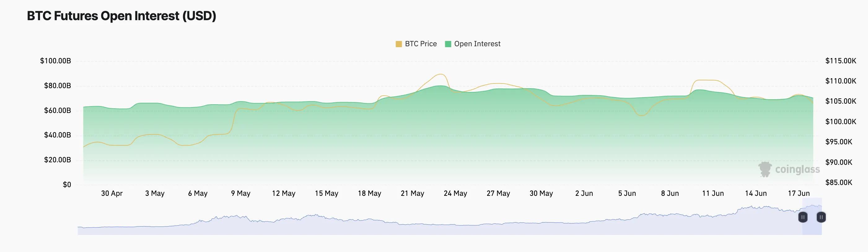The height and width of the screenshot is (252, 868).
Task: Click the $115.00K price axis label
Action: (840, 61)
